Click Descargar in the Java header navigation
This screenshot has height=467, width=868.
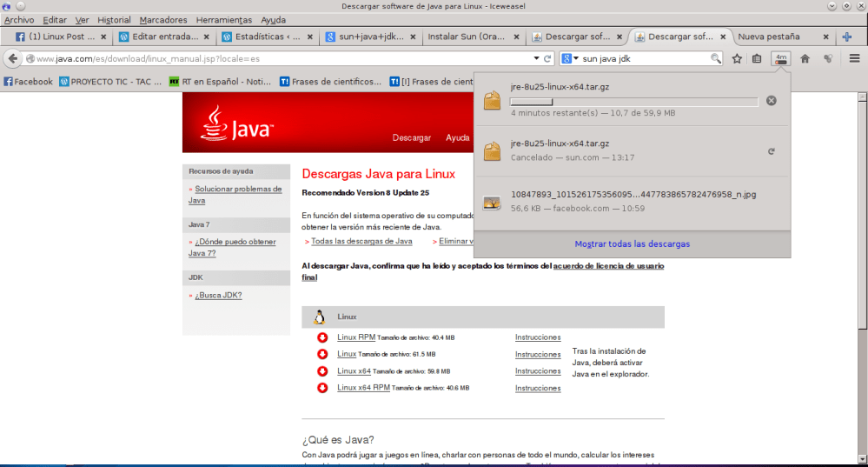[411, 137]
